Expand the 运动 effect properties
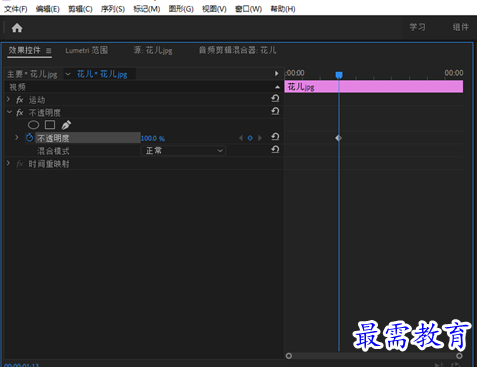 coord(9,99)
